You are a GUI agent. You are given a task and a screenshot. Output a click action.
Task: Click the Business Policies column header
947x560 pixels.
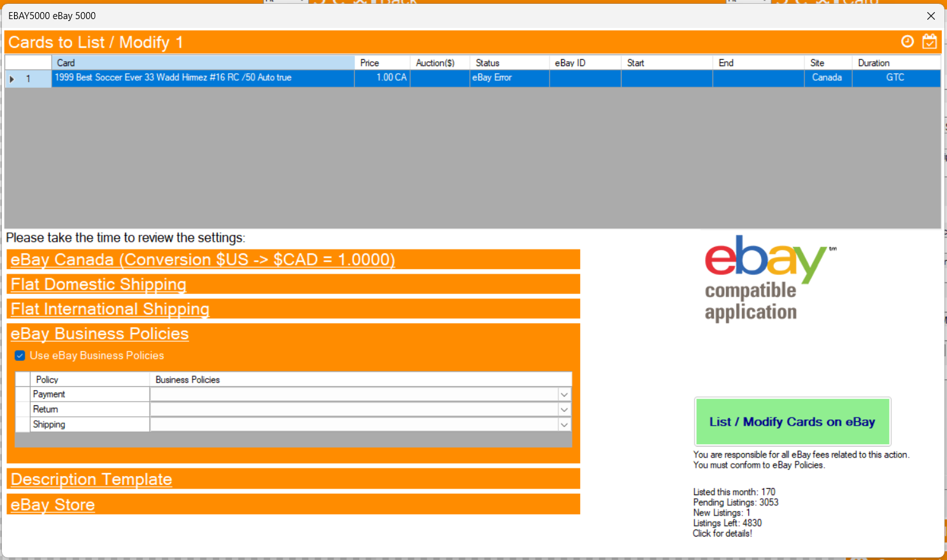pyautogui.click(x=361, y=380)
